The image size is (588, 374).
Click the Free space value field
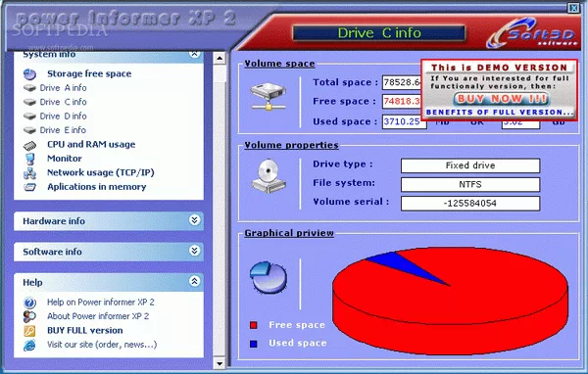(402, 101)
